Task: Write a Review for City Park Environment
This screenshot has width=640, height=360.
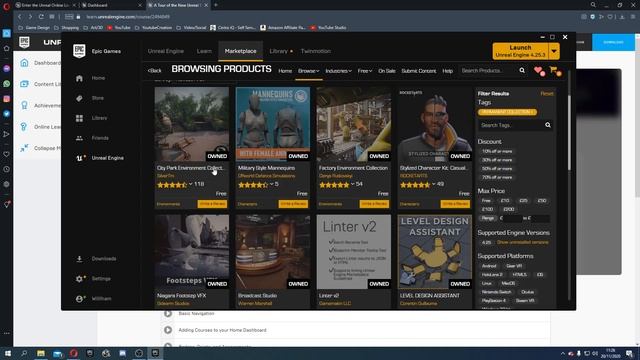Action: [212, 204]
